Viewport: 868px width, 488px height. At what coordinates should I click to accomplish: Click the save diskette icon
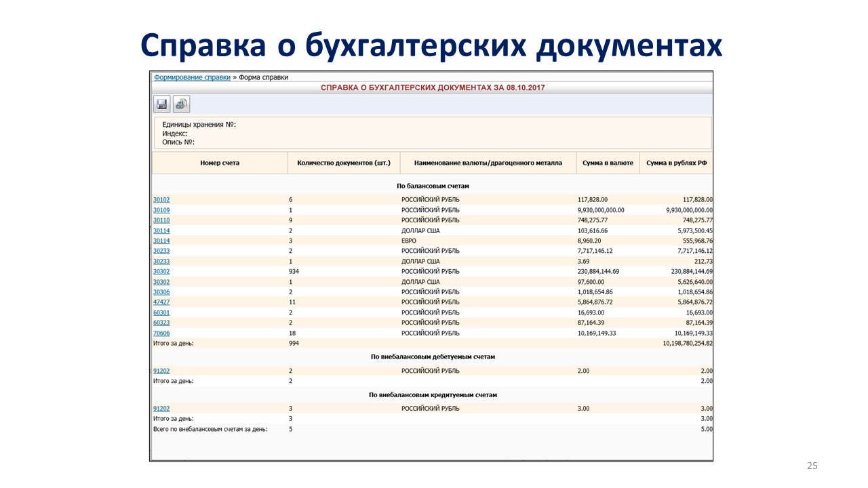tap(161, 104)
